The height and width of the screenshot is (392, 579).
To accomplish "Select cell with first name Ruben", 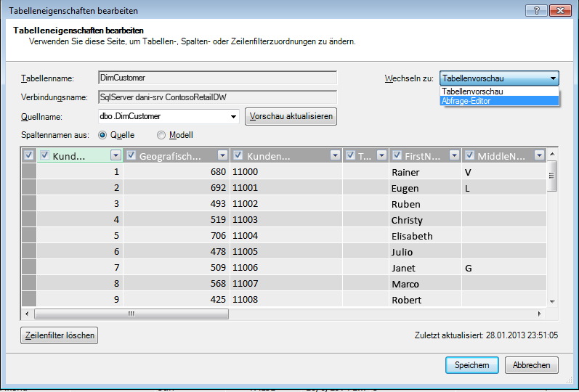I will [426, 203].
